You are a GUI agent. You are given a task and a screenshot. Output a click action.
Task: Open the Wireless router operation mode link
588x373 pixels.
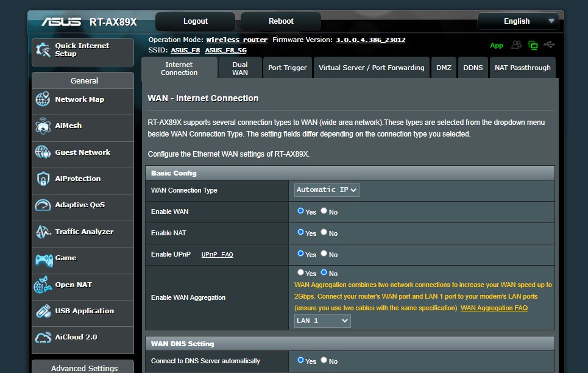click(x=237, y=40)
